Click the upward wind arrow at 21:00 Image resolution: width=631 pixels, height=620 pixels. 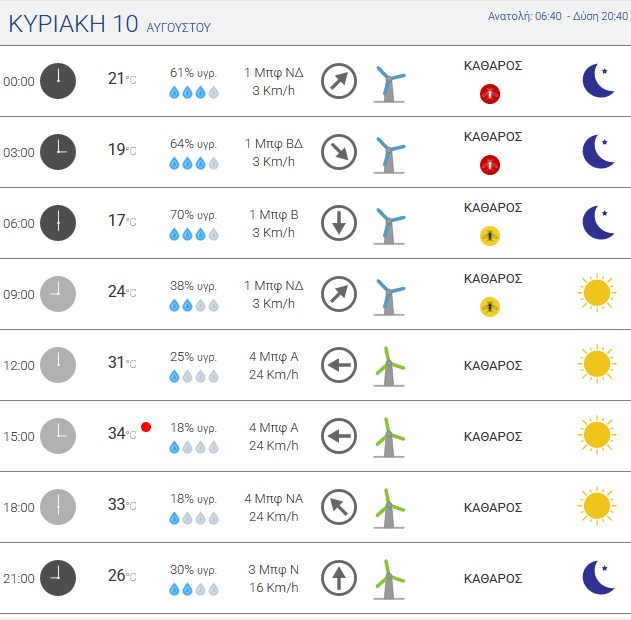pyautogui.click(x=339, y=578)
